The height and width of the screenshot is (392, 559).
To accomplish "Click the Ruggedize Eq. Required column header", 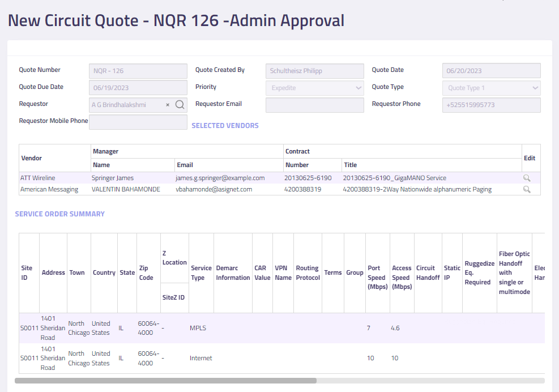I will tap(480, 273).
